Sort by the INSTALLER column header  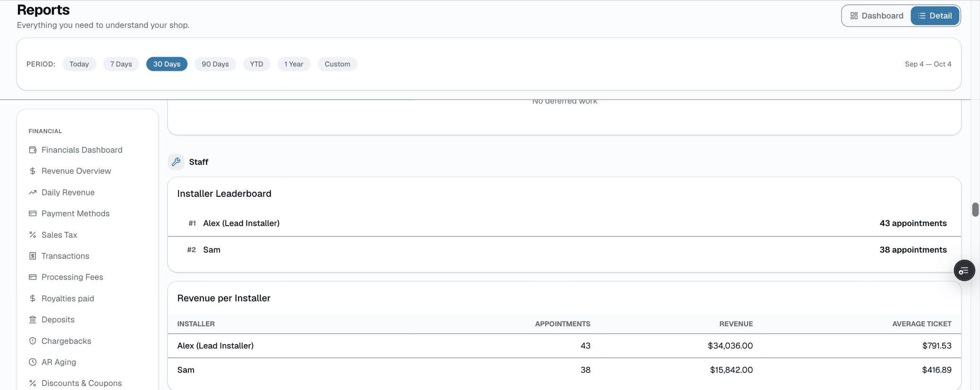(x=196, y=324)
